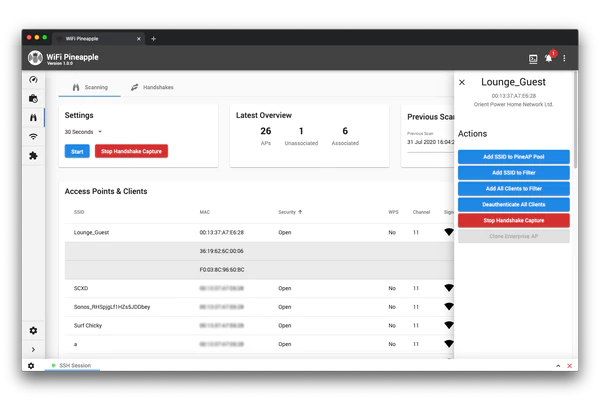600x400 pixels.
Task: Close the SSH session with red X
Action: (570, 366)
